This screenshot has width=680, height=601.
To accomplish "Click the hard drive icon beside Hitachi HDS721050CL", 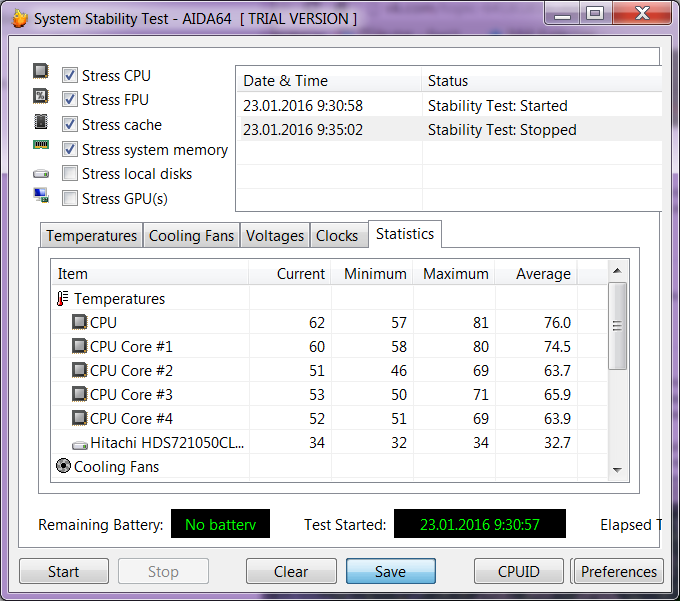I will click(80, 445).
